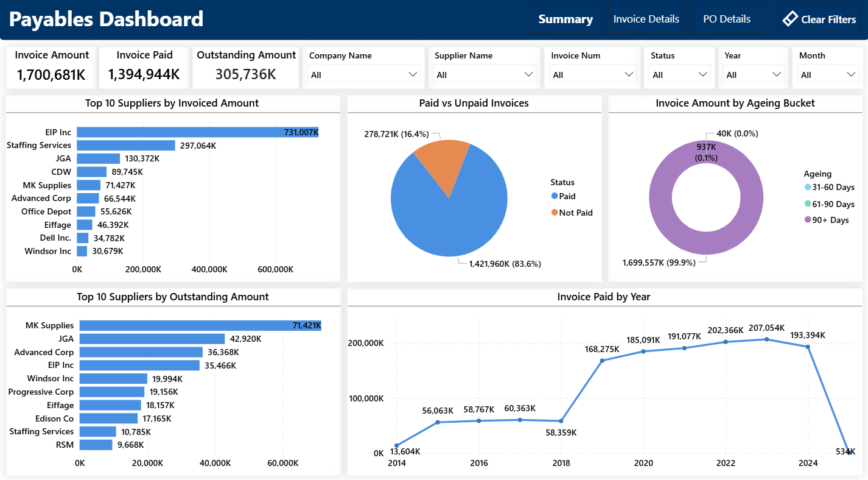Select the Edison Co bar
The height and width of the screenshot is (480, 868).
109,418
